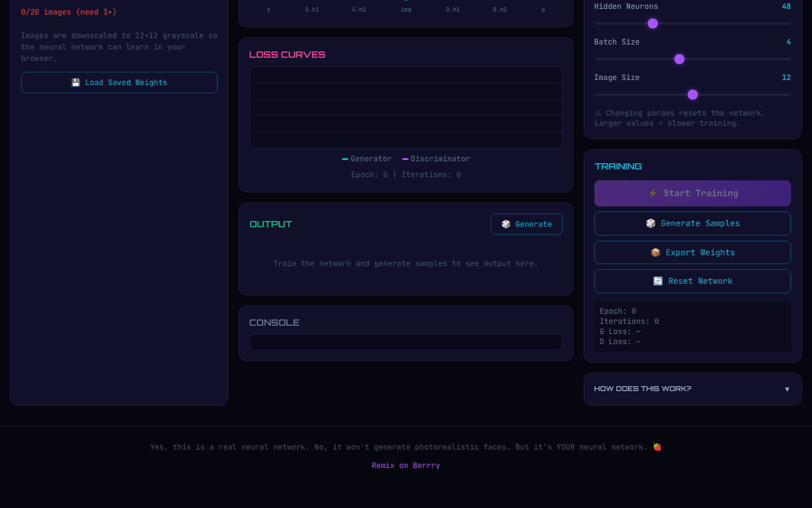Toggle the Generator line in the loss legend
This screenshot has height=508, width=812.
(x=368, y=159)
